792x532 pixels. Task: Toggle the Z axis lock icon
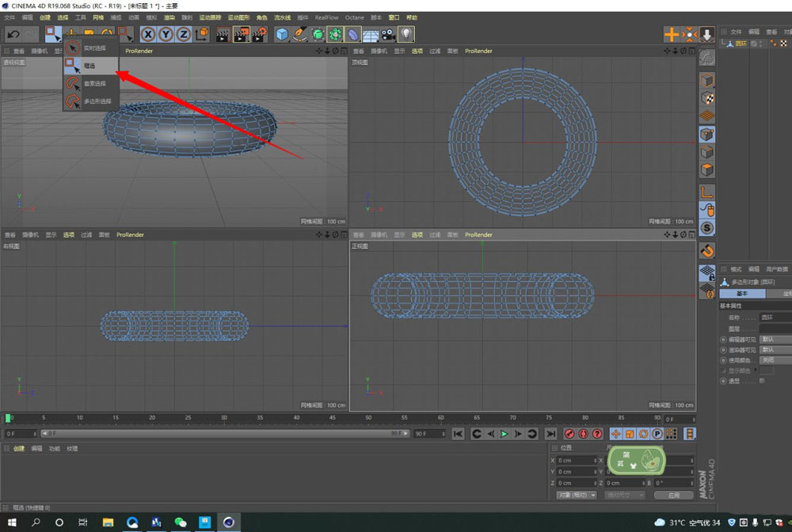click(x=183, y=34)
